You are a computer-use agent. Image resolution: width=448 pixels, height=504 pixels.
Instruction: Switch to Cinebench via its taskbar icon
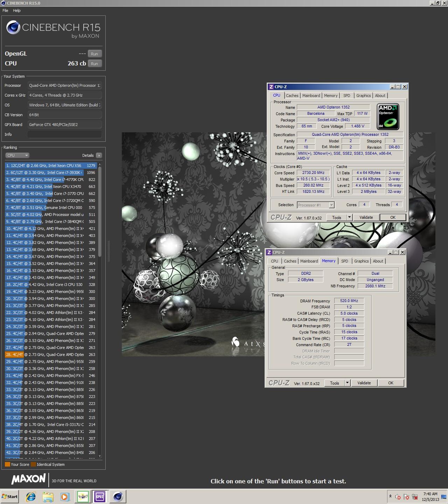click(118, 496)
